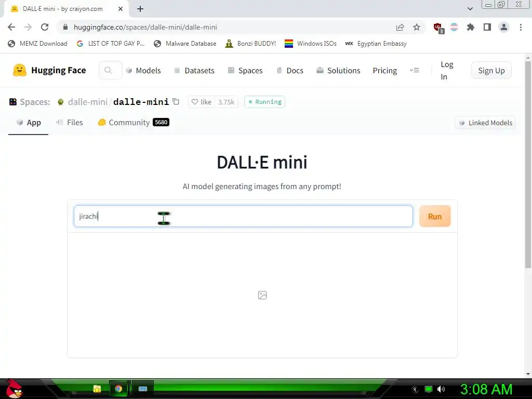Open Bonzi BUDDY! bookmark
This screenshot has height=399, width=532.
click(x=251, y=44)
